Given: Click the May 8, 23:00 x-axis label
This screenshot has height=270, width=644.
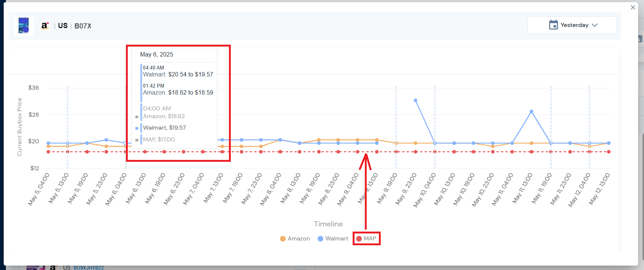Looking at the screenshot, I should (328, 188).
